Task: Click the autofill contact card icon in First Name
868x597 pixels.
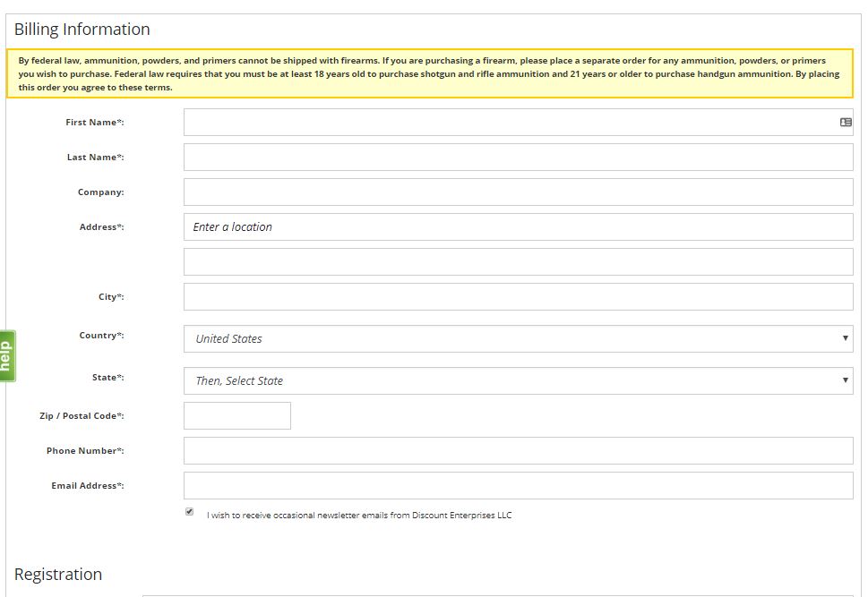Action: tap(846, 123)
